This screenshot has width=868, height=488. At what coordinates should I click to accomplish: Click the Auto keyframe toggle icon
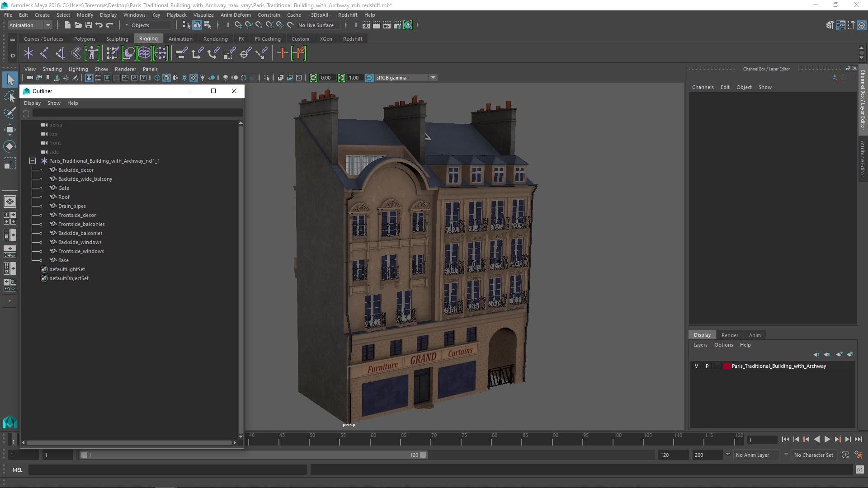845,455
